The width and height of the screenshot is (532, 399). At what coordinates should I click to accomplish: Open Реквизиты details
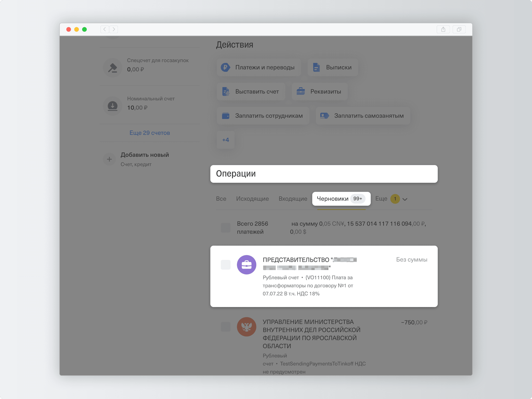point(319,92)
